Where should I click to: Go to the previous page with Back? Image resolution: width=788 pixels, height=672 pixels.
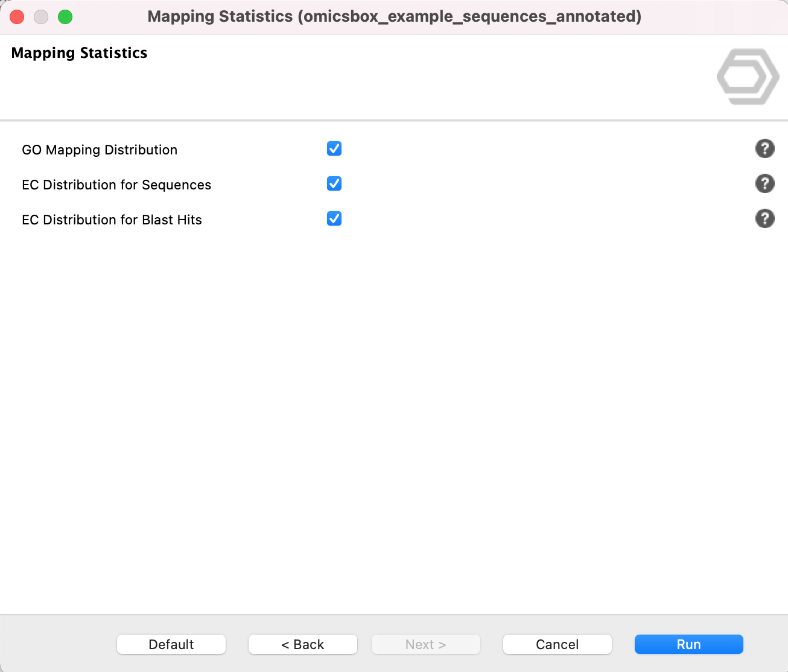(302, 644)
